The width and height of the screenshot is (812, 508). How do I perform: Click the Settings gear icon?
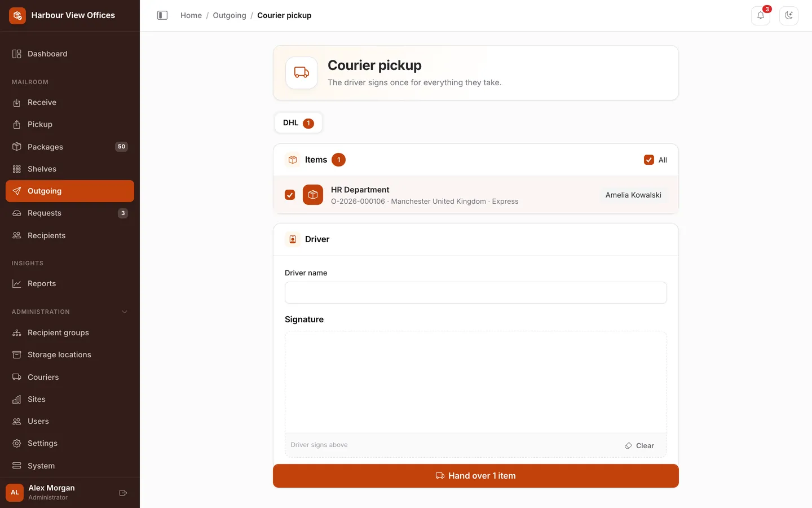coord(17,443)
